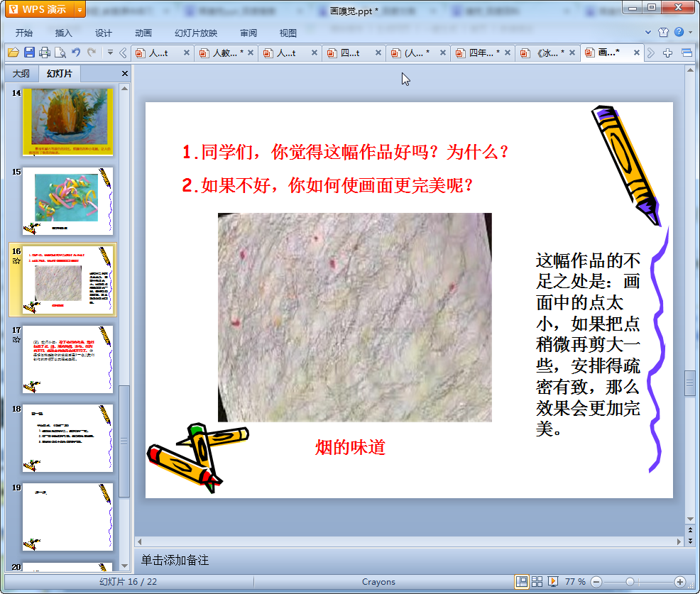
Task: Open the 审阅 ribbon tab
Action: pos(248,33)
